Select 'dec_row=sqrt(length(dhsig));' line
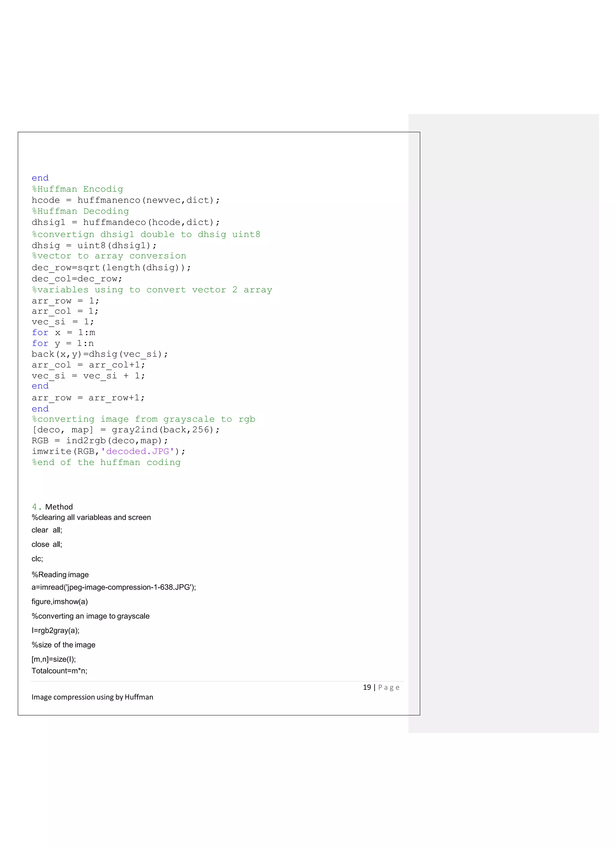The width and height of the screenshot is (616, 848). (x=111, y=268)
